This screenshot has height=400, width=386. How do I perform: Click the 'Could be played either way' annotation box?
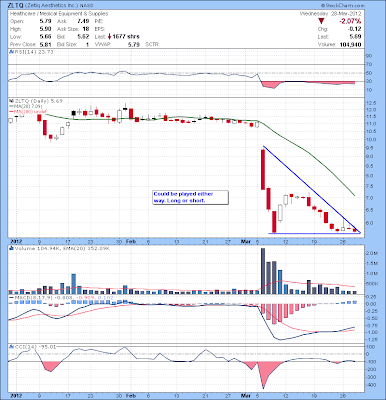[190, 197]
